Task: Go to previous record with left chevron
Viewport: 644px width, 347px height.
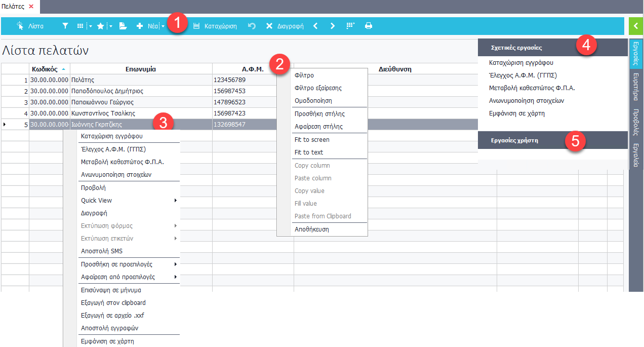Action: tap(315, 26)
